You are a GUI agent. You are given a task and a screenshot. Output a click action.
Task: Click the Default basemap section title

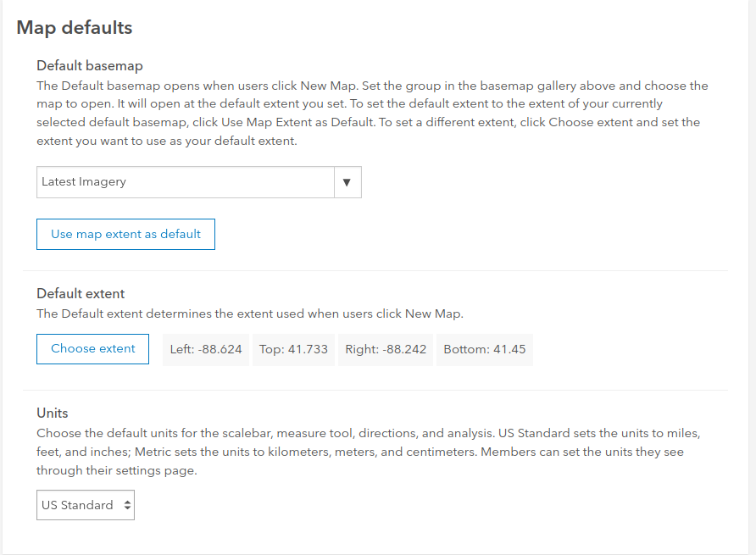coord(89,65)
